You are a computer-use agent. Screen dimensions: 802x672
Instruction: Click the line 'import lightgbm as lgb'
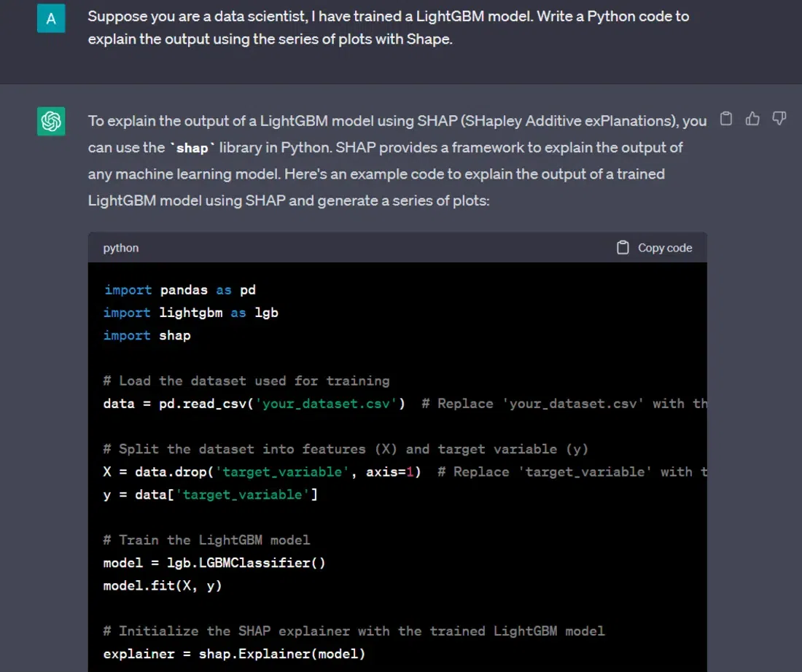pyautogui.click(x=191, y=313)
